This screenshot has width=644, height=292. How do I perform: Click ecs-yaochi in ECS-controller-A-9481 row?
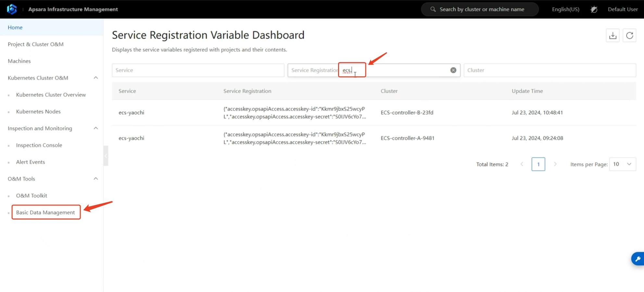[x=131, y=138]
